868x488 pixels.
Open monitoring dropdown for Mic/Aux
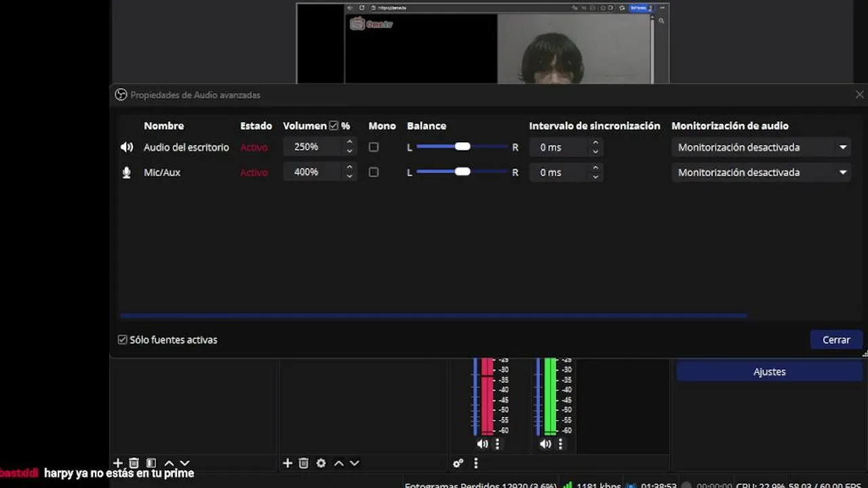point(762,172)
